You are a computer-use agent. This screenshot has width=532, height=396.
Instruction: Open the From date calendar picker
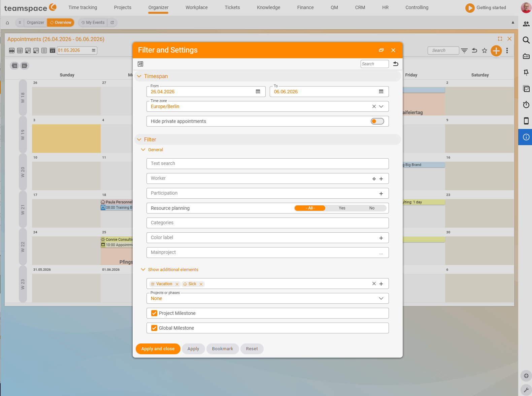(x=258, y=92)
